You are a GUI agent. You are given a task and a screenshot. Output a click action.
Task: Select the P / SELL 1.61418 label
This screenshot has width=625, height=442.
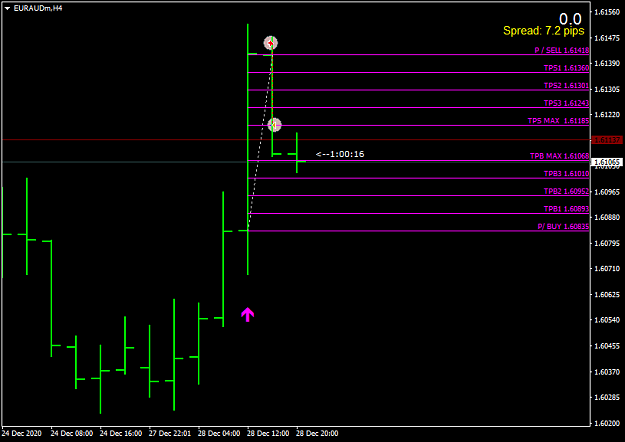coord(562,50)
